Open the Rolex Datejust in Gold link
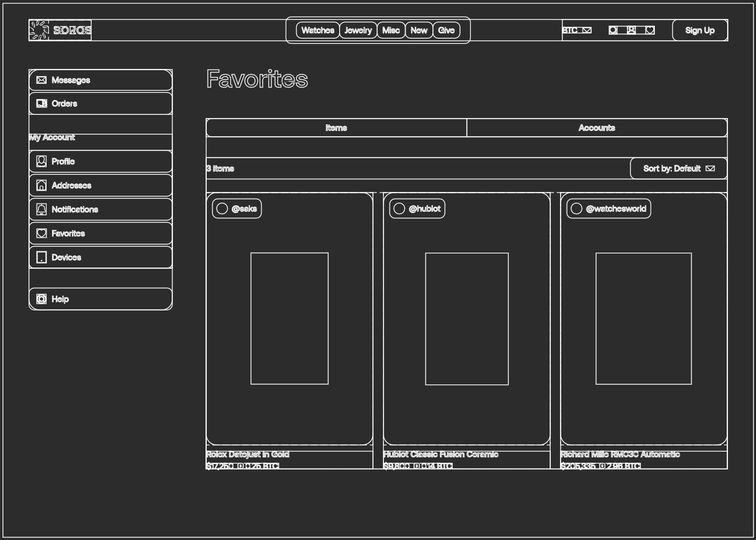756x540 pixels. point(248,454)
